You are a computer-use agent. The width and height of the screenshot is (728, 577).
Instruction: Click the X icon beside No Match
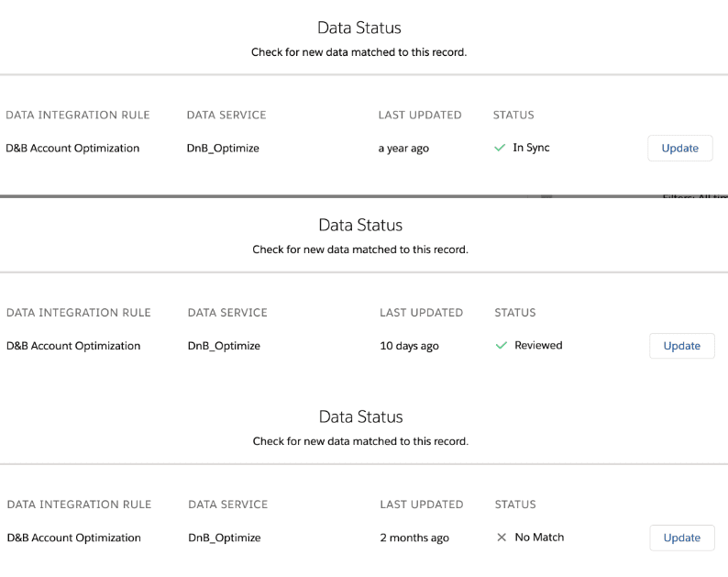pyautogui.click(x=502, y=538)
